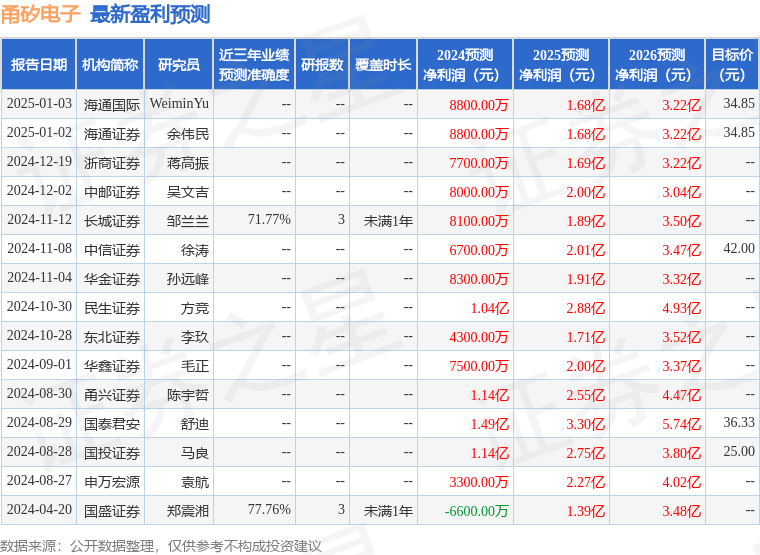Click researcher 孙远峰
760x555 pixels.
[x=188, y=279]
